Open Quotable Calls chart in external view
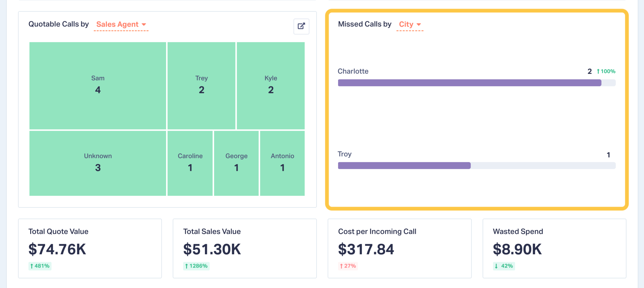This screenshot has width=644, height=288. click(301, 26)
